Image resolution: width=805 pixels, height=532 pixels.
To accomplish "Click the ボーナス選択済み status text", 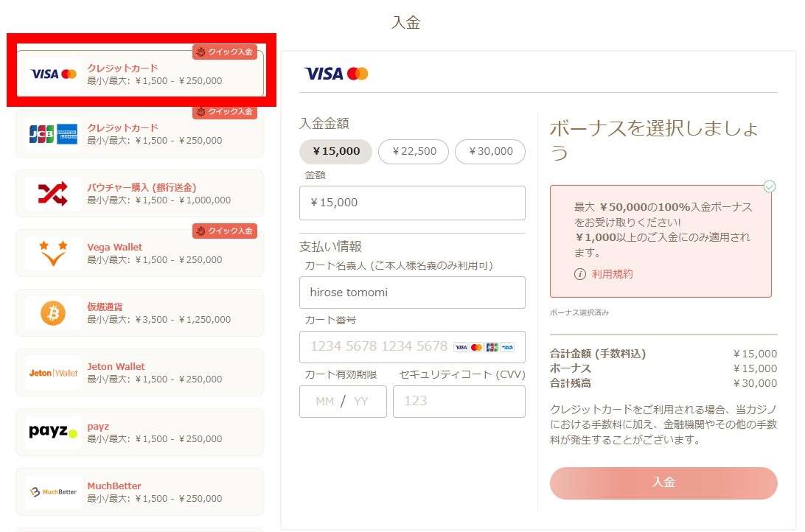I will (x=579, y=312).
